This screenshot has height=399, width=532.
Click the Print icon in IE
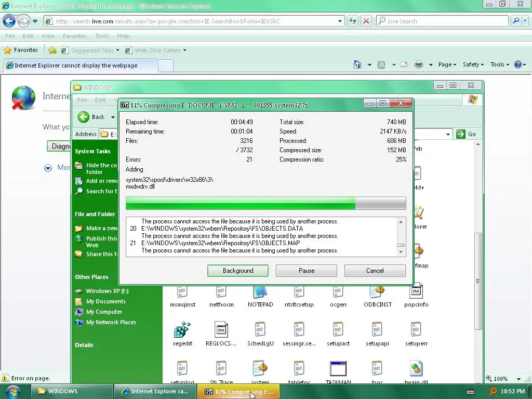(x=419, y=64)
